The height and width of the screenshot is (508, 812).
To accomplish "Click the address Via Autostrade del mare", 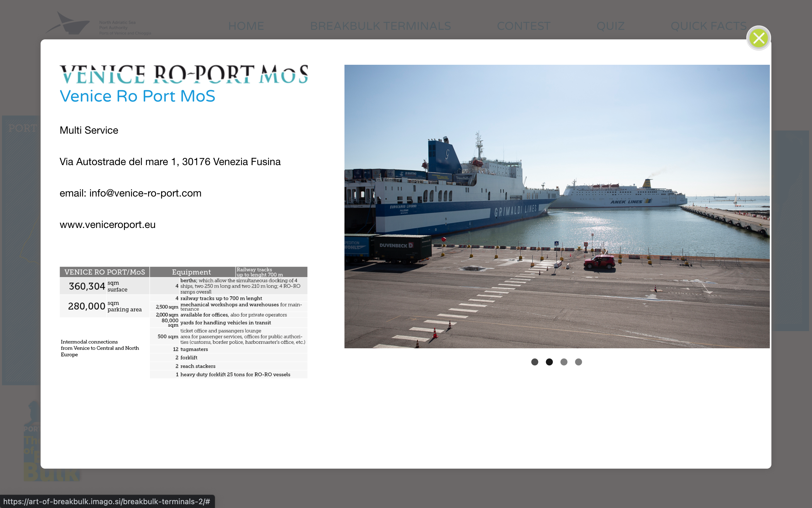I will [x=170, y=162].
